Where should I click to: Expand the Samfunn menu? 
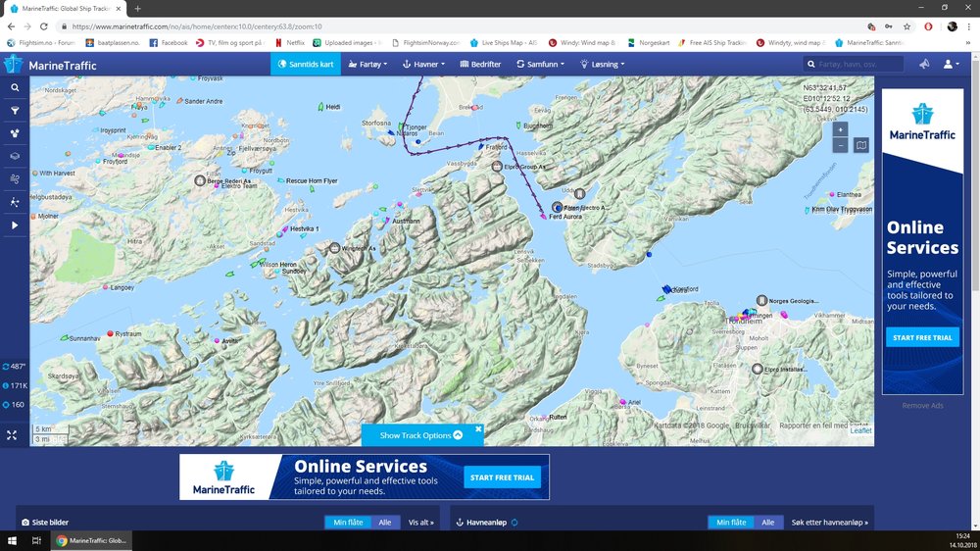coord(540,64)
